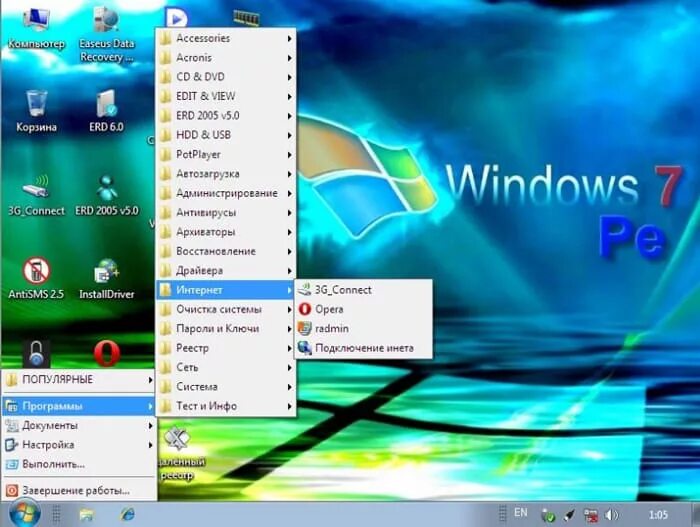This screenshot has width=700, height=527.
Task: Launch the 3G_Connect desktop shortcut
Action: pyautogui.click(x=36, y=194)
